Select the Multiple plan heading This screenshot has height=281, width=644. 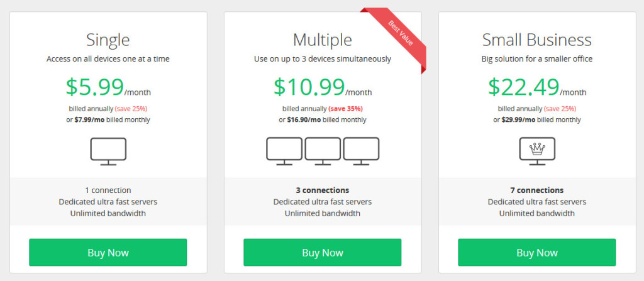point(323,40)
